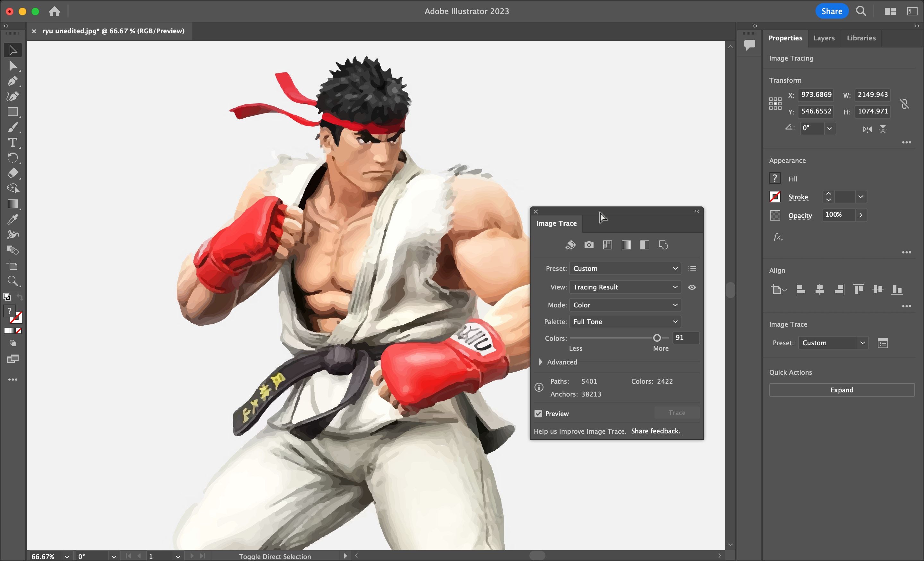Click the X coordinate input field
Image resolution: width=924 pixels, height=561 pixels.
(x=816, y=95)
